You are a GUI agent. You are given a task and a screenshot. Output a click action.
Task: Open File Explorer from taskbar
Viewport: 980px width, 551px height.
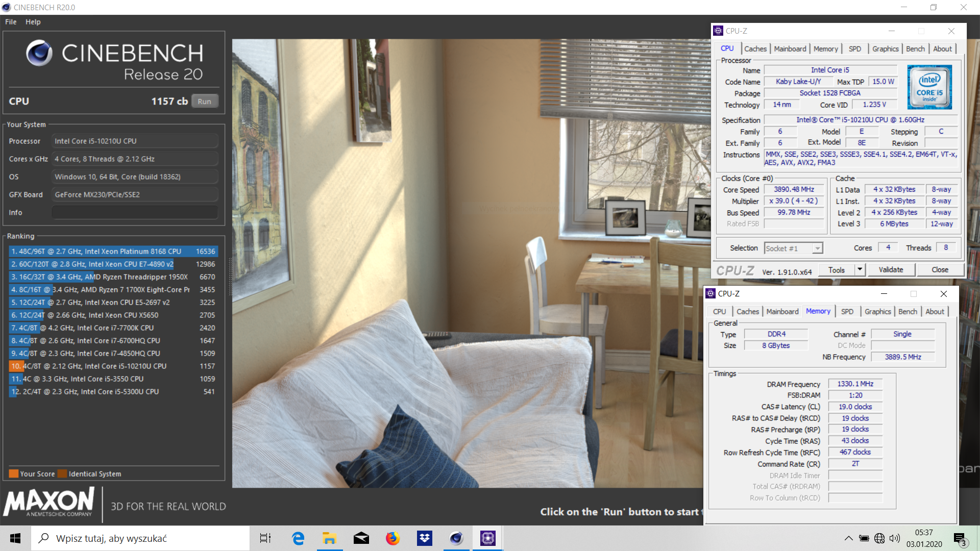point(329,538)
